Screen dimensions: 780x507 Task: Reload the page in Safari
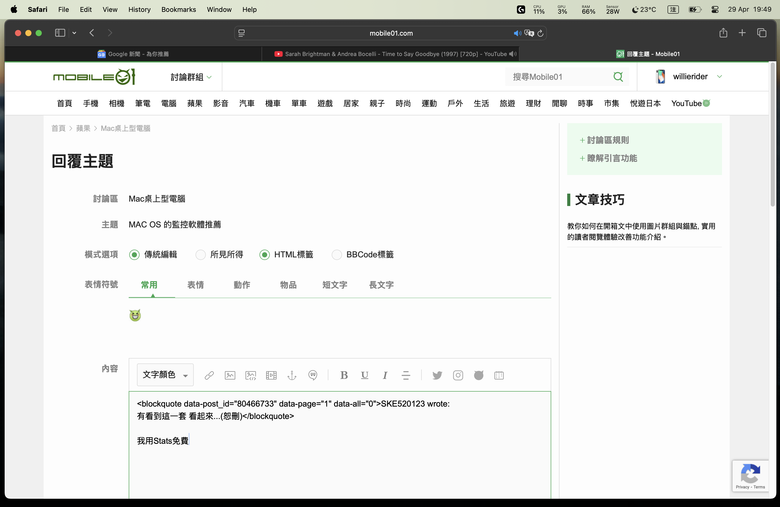(541, 33)
